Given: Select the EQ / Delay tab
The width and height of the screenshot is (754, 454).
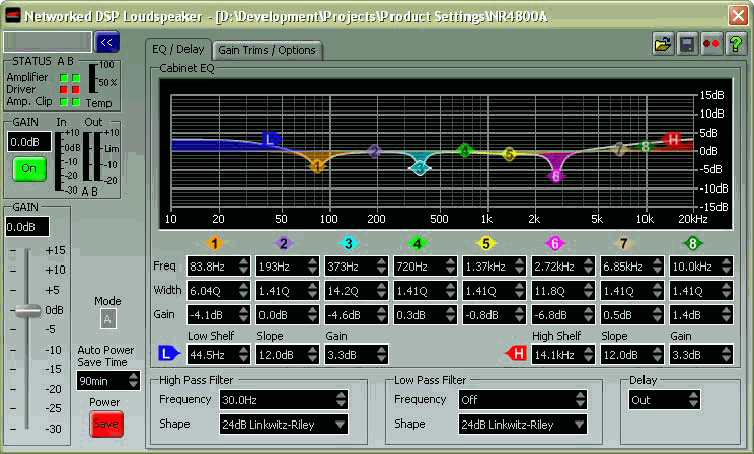Looking at the screenshot, I should click(x=178, y=49).
